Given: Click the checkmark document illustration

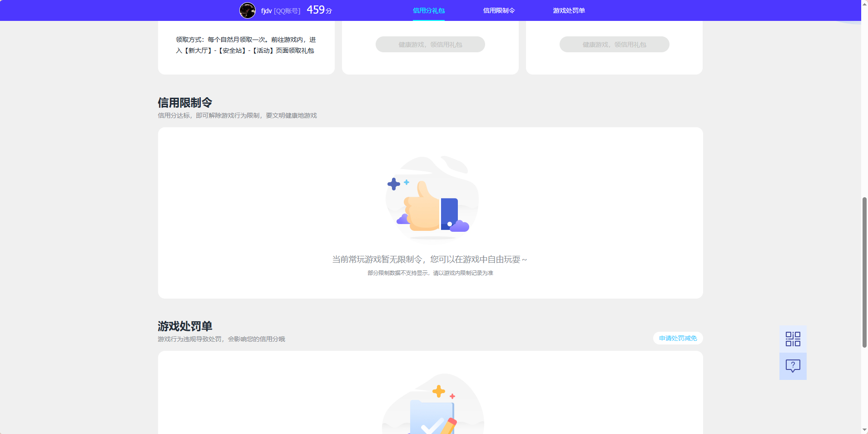Looking at the screenshot, I should (x=432, y=404).
